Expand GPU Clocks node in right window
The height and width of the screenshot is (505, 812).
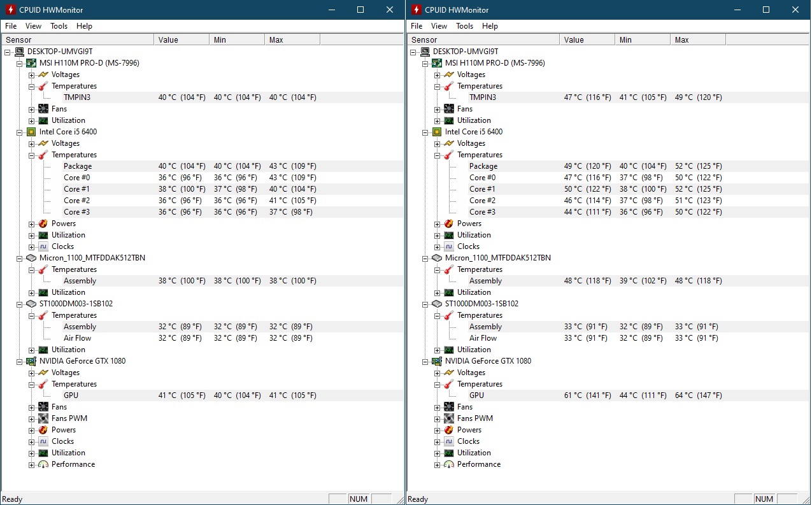point(437,442)
